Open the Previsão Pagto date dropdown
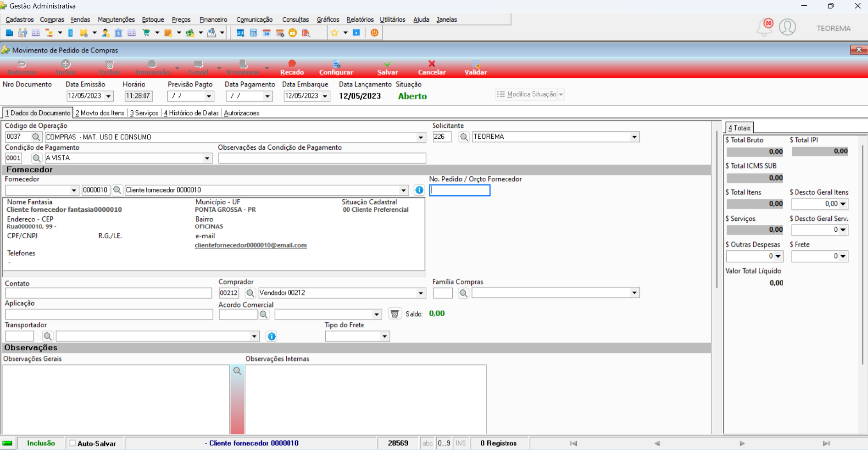The image size is (868, 450). tap(209, 96)
